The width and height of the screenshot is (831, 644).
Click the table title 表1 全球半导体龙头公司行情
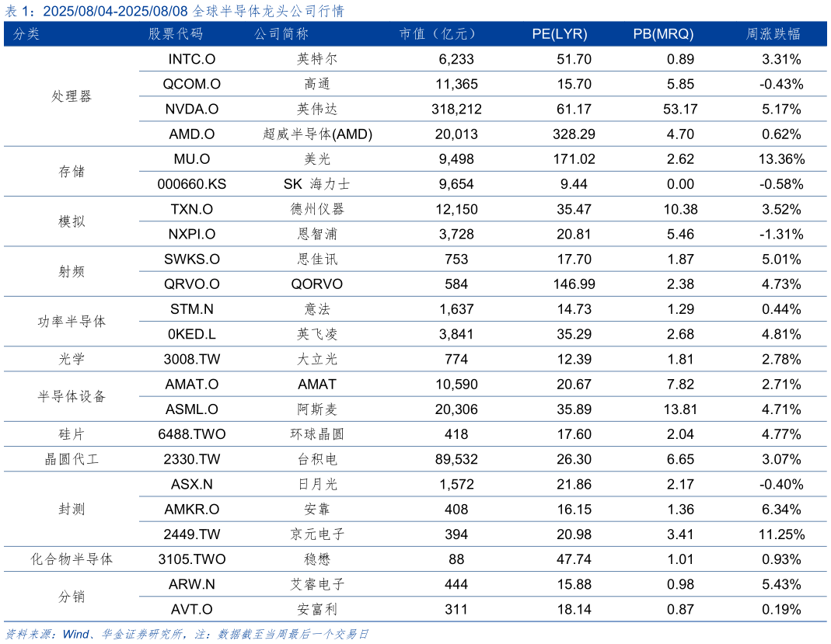(x=174, y=11)
